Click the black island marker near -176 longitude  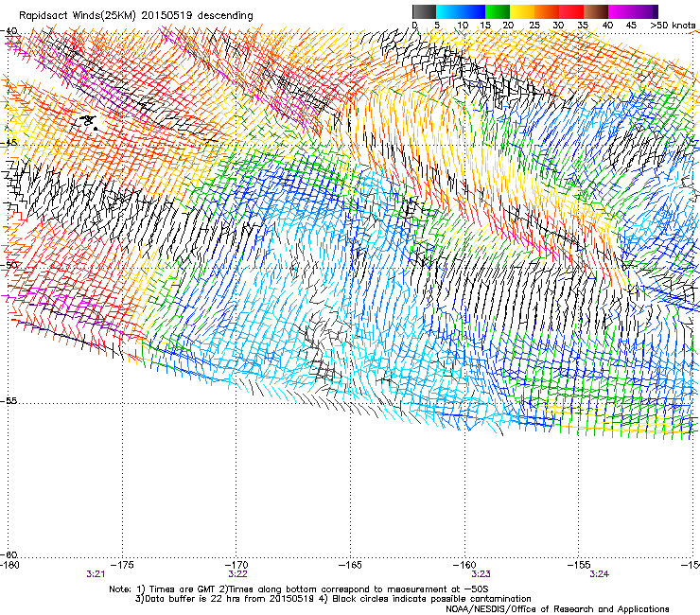[89, 122]
